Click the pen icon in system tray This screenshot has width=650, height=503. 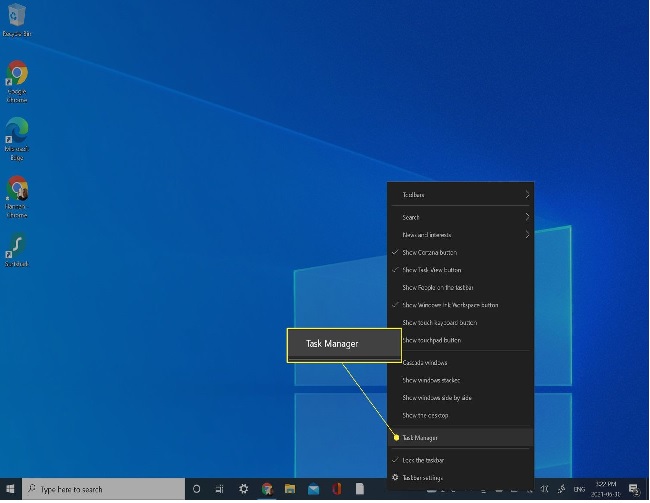561,489
